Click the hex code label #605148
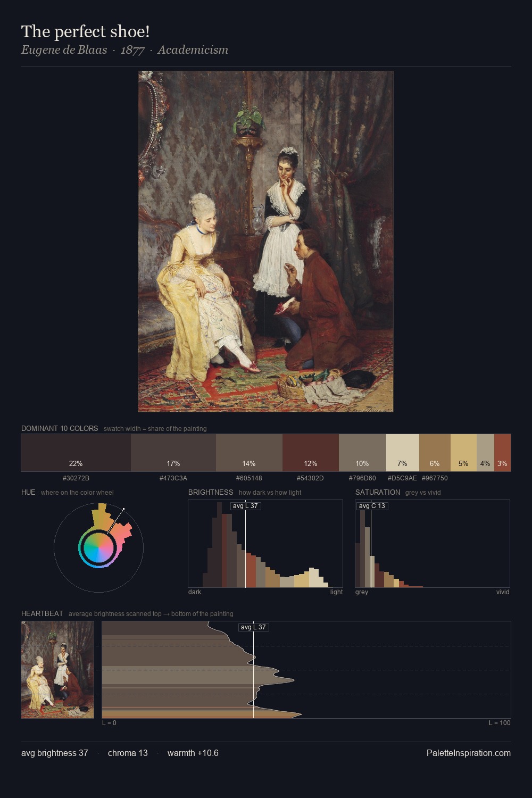This screenshot has height=798, width=532. pos(249,478)
